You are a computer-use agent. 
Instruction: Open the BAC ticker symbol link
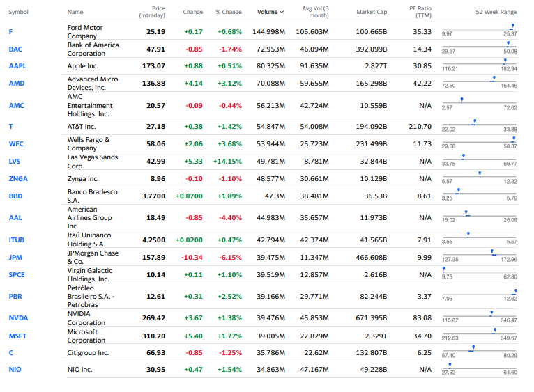click(x=15, y=49)
